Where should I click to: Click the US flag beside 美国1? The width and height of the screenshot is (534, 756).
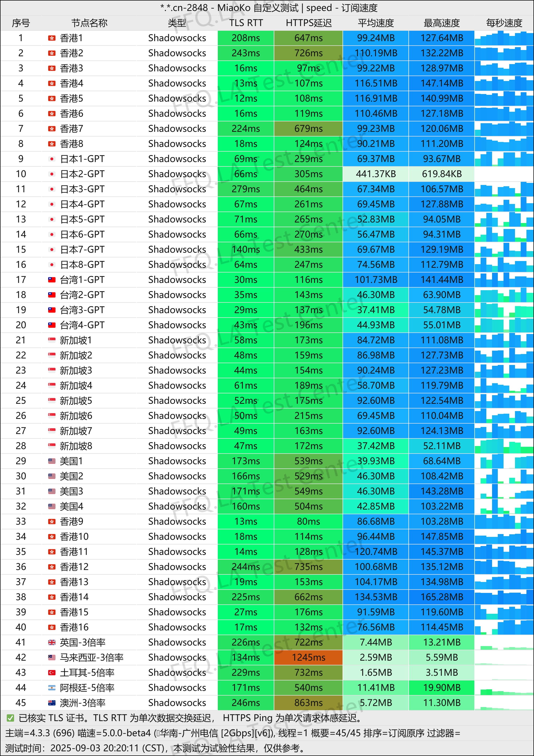(52, 461)
